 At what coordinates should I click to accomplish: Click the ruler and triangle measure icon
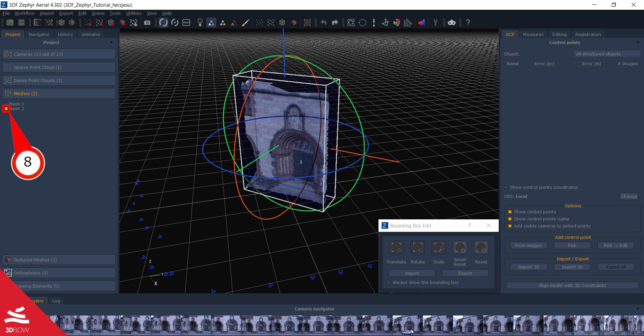click(x=408, y=23)
